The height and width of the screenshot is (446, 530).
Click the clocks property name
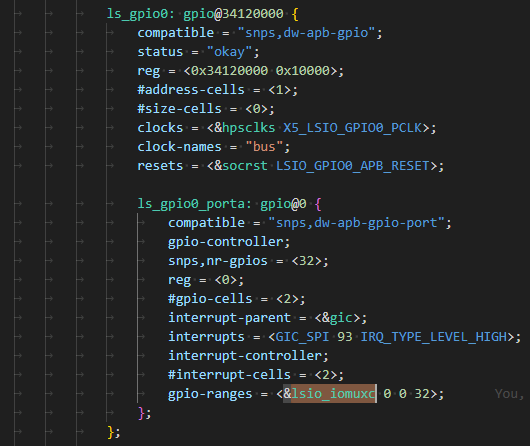tap(160, 128)
